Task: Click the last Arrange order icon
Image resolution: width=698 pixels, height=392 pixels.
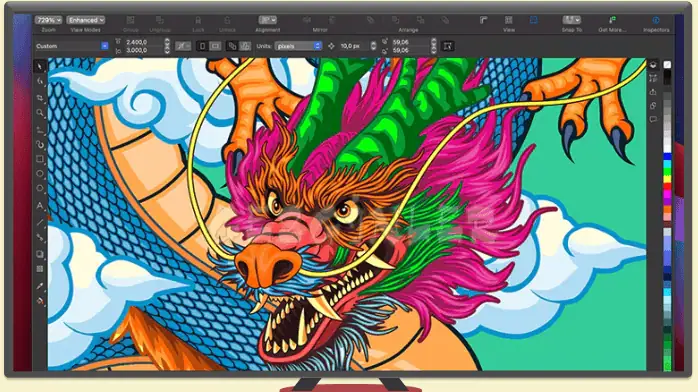Action: [445, 20]
